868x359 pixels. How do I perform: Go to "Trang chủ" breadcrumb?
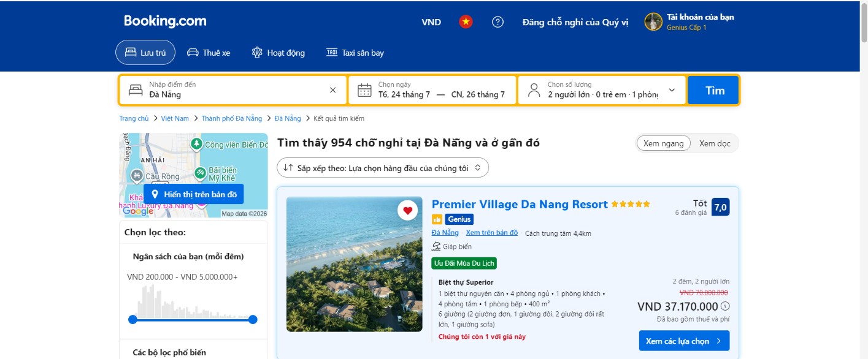click(x=134, y=118)
